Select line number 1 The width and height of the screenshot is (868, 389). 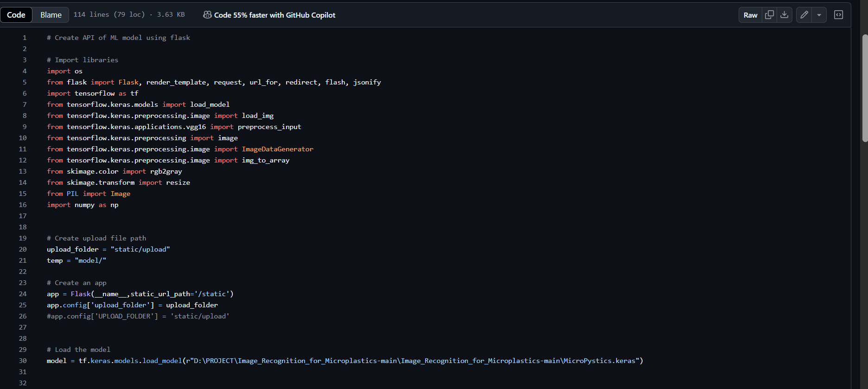point(25,38)
